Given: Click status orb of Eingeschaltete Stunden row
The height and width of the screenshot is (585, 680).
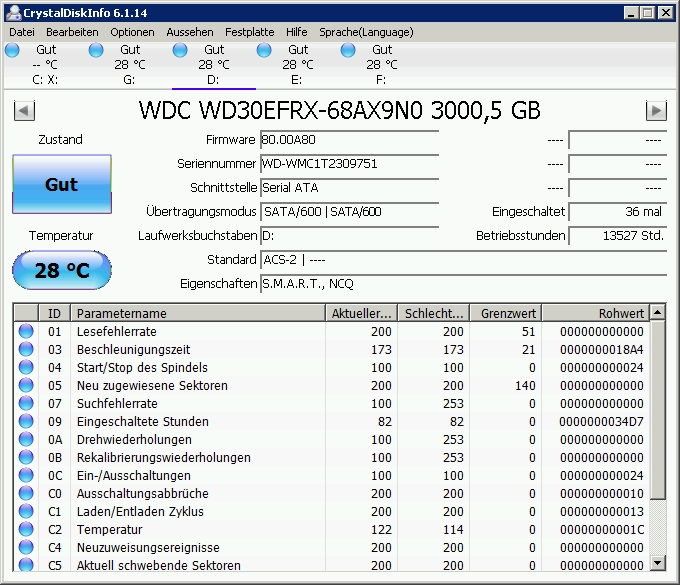Looking at the screenshot, I should click(26, 421).
